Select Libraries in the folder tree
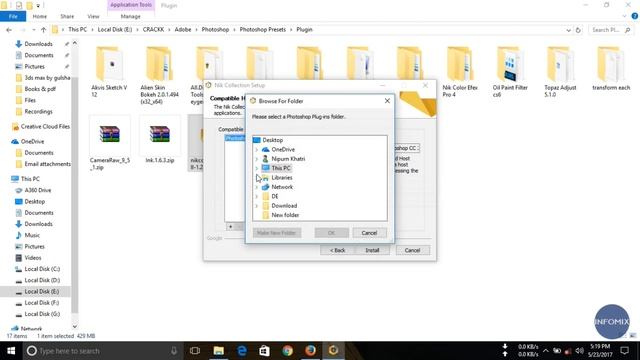640x360 pixels. [282, 178]
